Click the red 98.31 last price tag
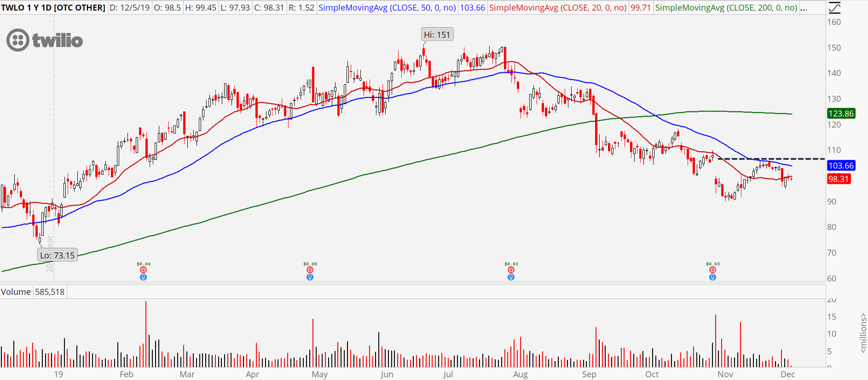 coord(839,179)
